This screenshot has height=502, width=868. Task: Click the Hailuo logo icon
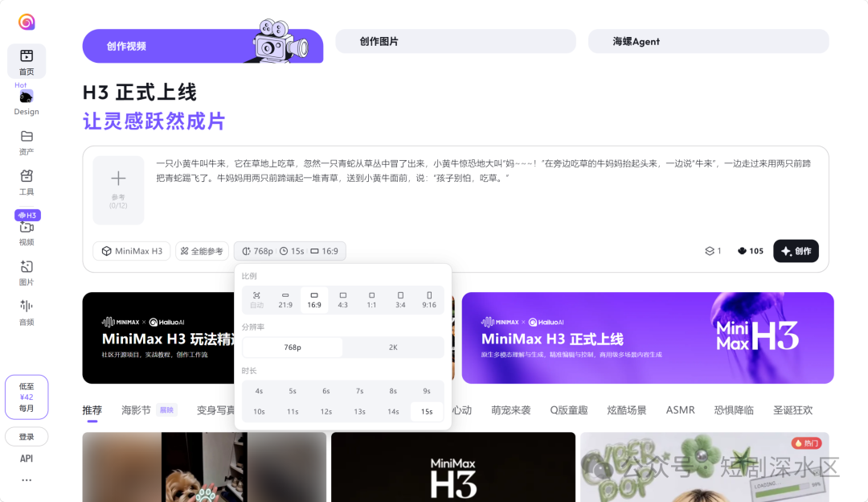[x=27, y=22]
